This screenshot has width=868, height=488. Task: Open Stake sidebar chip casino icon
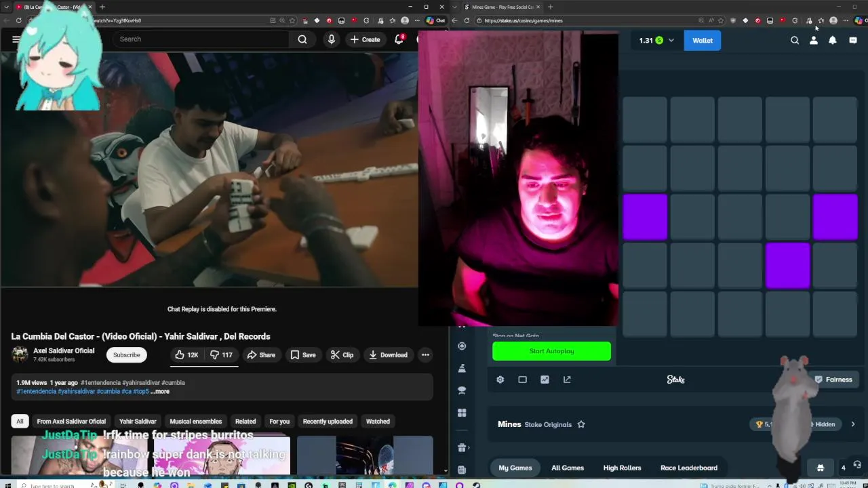[462, 346]
